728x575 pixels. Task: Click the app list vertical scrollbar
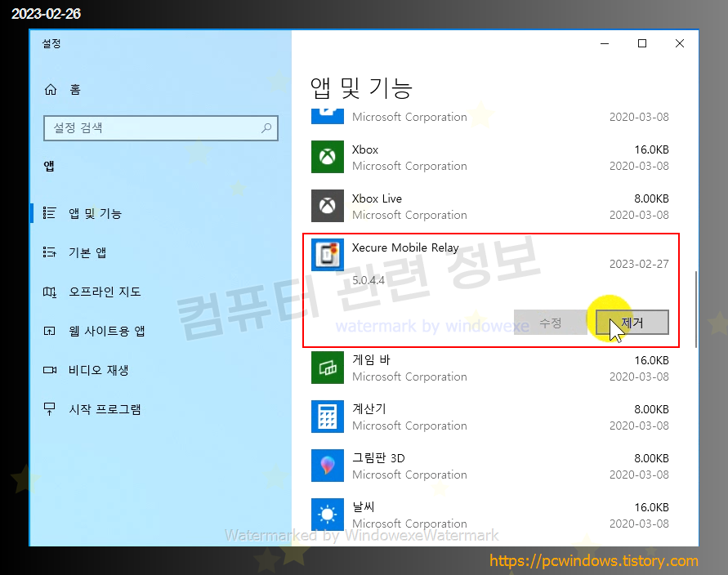(x=695, y=309)
